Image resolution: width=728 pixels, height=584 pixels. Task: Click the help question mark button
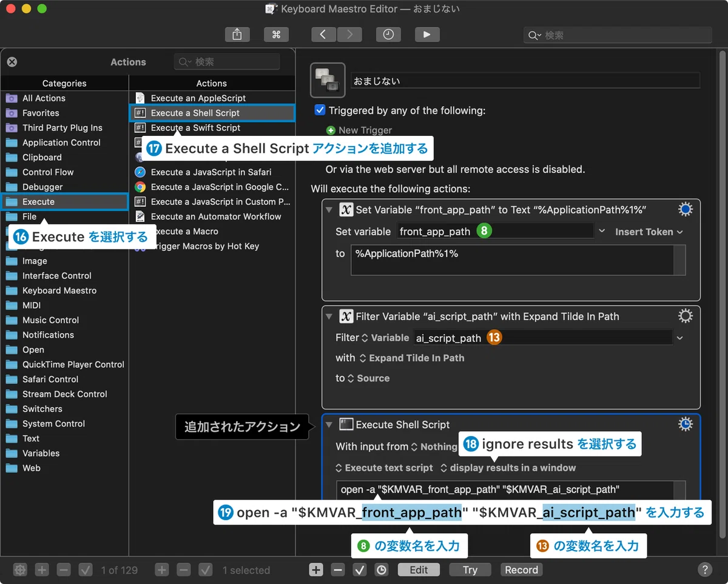click(704, 569)
